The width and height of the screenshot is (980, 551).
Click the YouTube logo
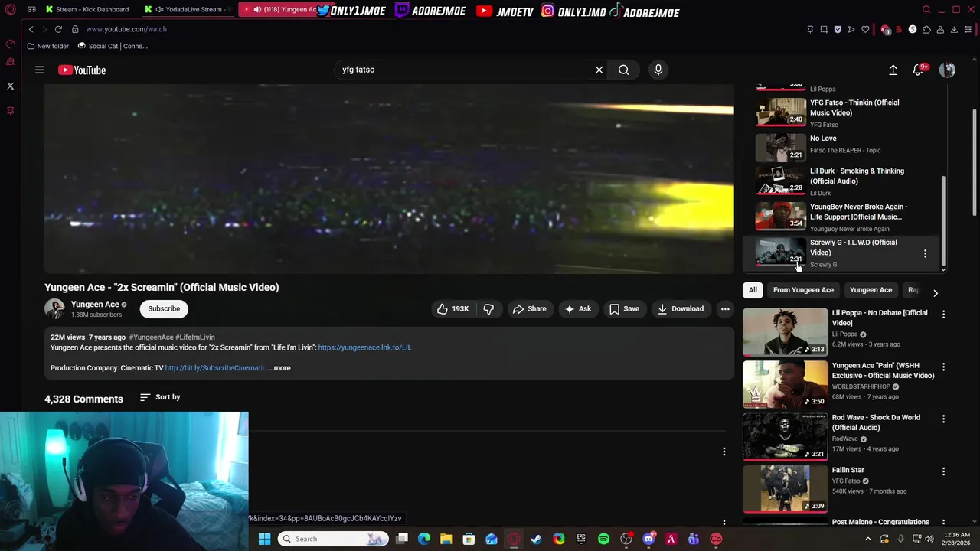point(81,70)
